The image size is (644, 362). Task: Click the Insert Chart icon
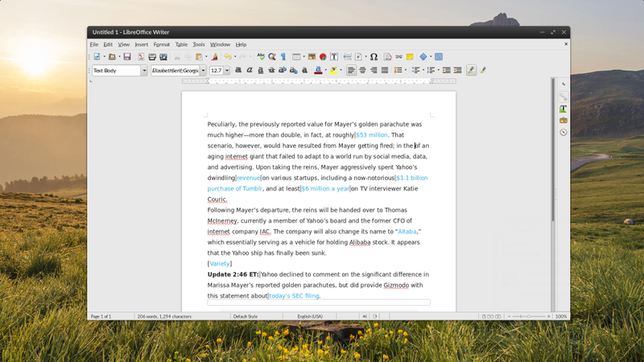[x=323, y=56]
